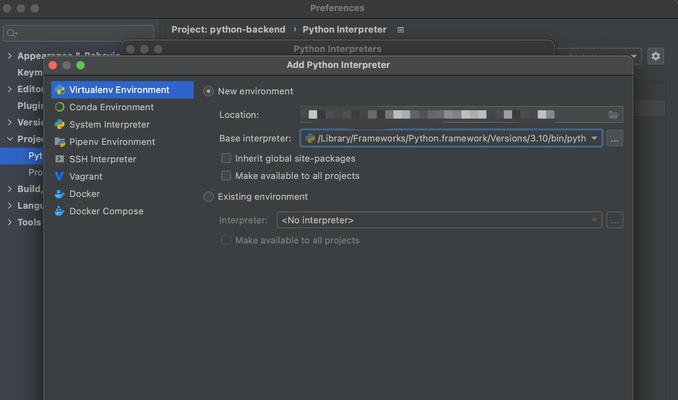Pick the Pipenv Environment option
Viewport: 678px width, 400px height.
click(x=112, y=142)
